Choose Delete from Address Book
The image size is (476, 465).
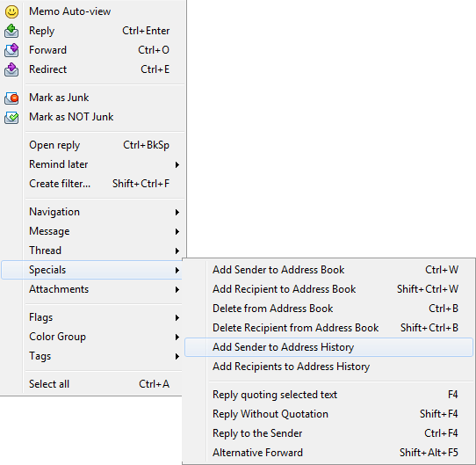coord(328,309)
